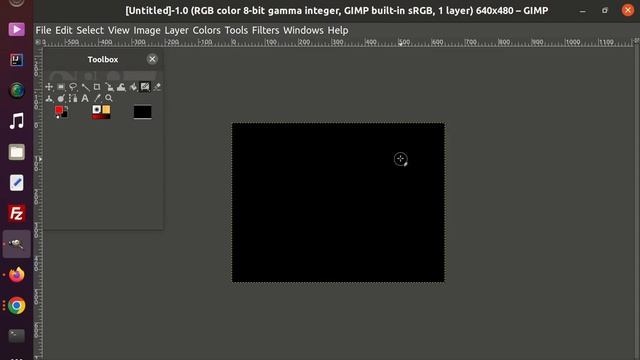Open the black background color swatch
Viewport: 640px width, 360px height.
click(x=64, y=114)
